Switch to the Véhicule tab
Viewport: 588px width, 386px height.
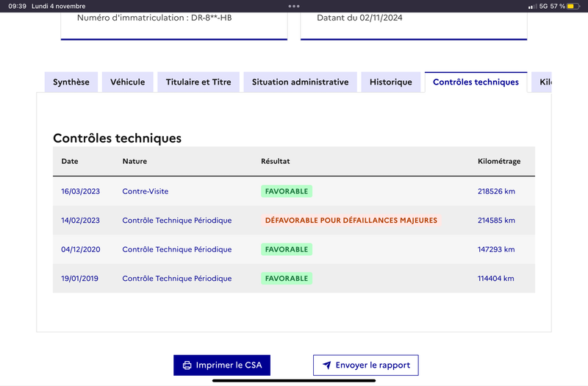point(127,82)
